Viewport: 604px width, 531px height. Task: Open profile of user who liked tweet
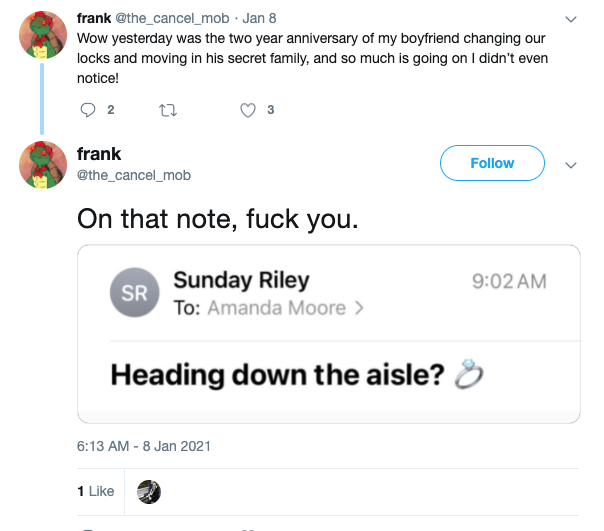(149, 491)
